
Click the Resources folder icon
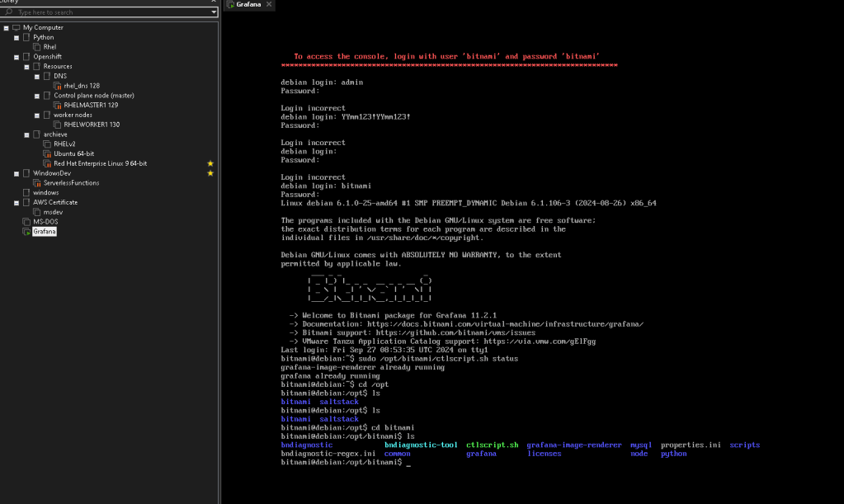point(36,66)
